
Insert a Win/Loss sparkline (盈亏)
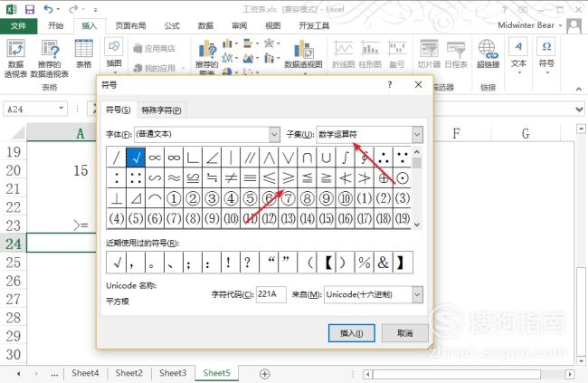397,54
